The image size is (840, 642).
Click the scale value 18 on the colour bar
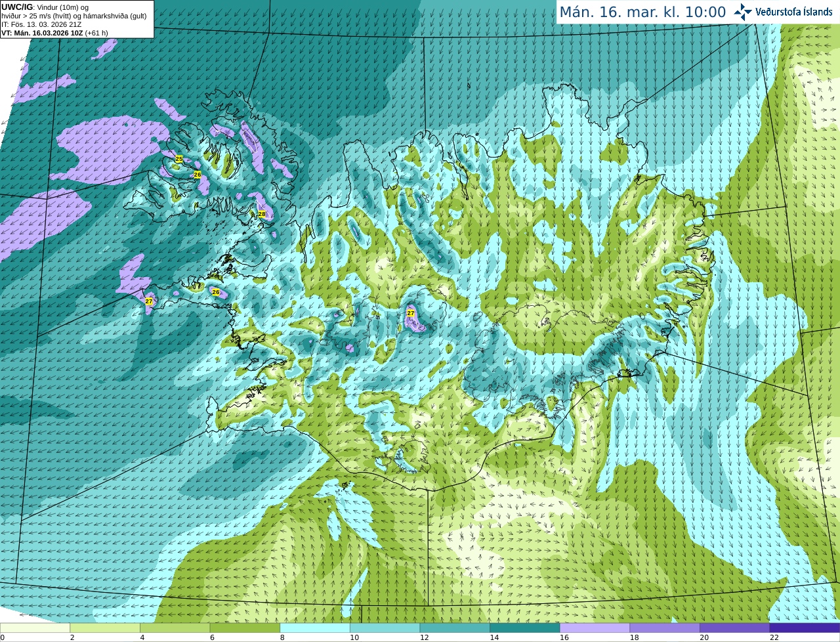pyautogui.click(x=635, y=637)
